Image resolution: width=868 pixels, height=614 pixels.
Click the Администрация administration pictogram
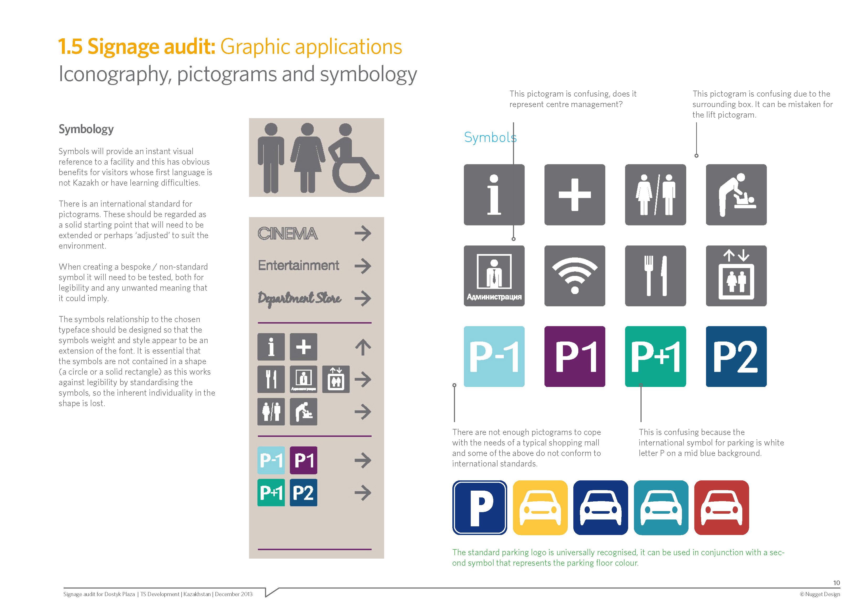point(494,276)
